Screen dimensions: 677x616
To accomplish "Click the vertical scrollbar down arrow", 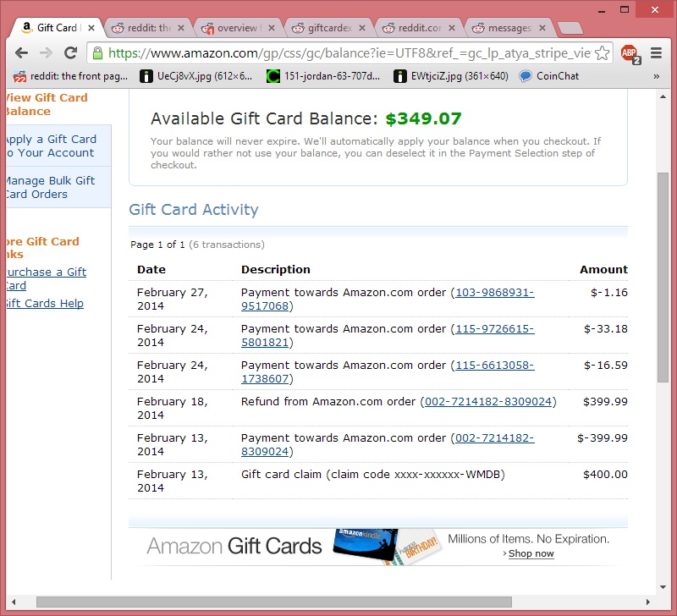I will [x=663, y=587].
